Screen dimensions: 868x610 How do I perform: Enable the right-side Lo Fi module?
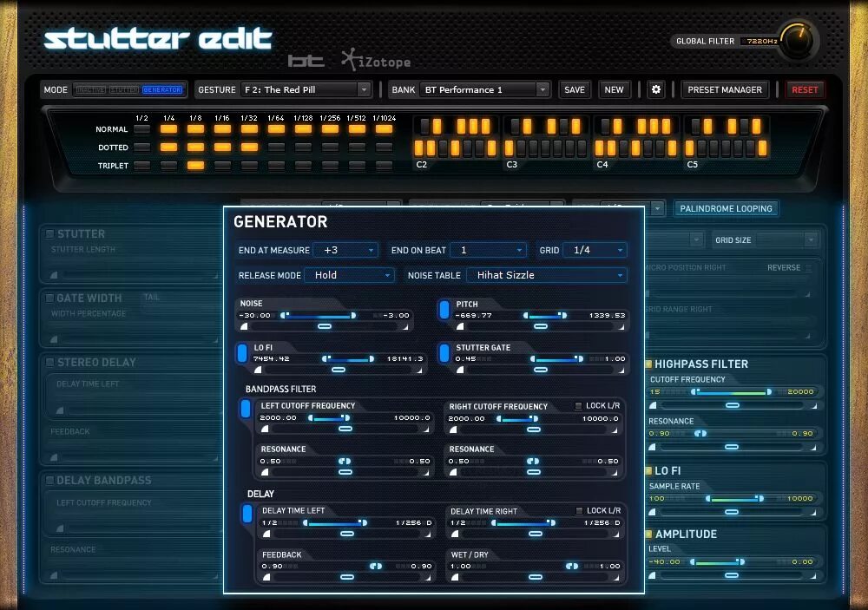point(648,470)
